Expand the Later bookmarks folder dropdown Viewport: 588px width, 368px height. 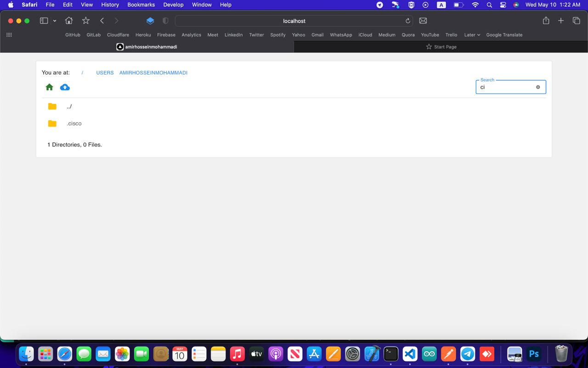[x=472, y=35]
